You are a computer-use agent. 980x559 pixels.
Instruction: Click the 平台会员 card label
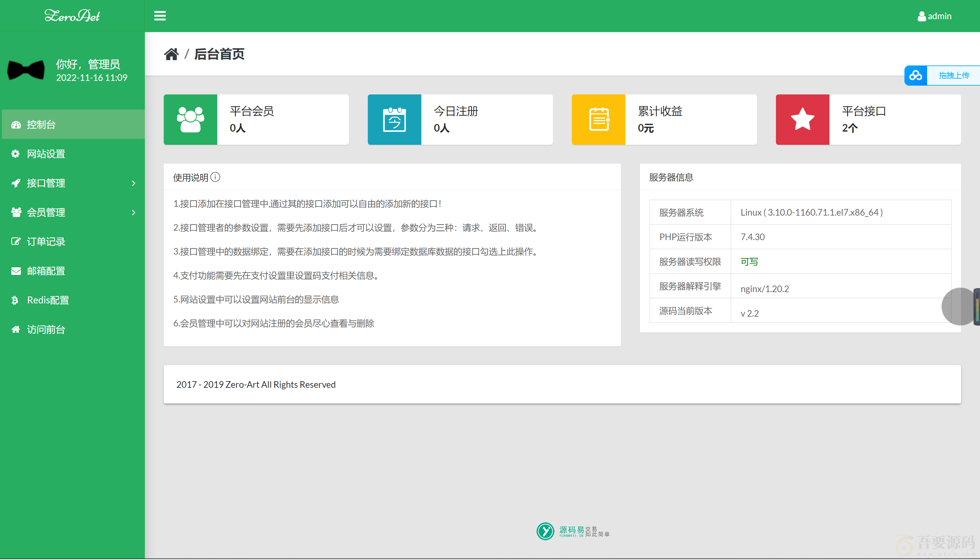coord(252,111)
